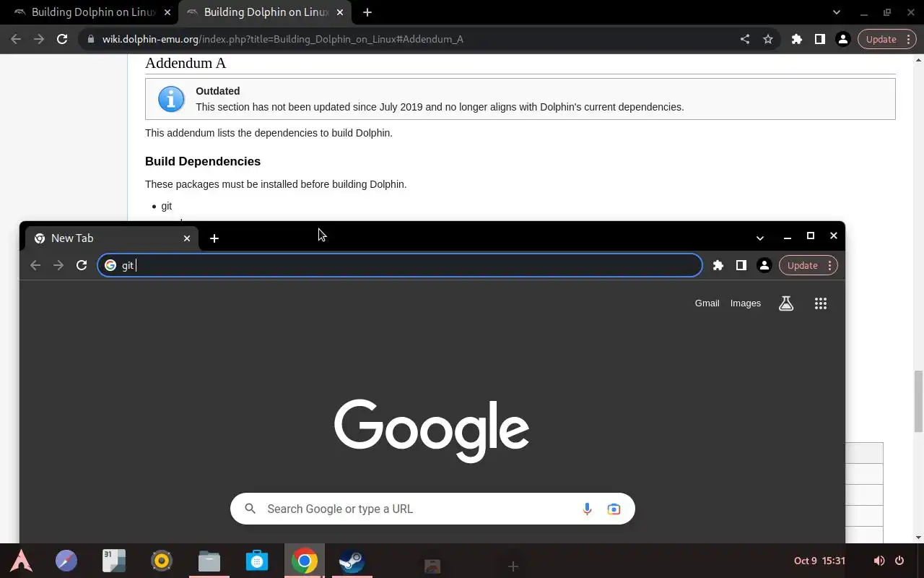The height and width of the screenshot is (578, 924).
Task: Close the first Building Dolphin tab
Action: coord(167,12)
